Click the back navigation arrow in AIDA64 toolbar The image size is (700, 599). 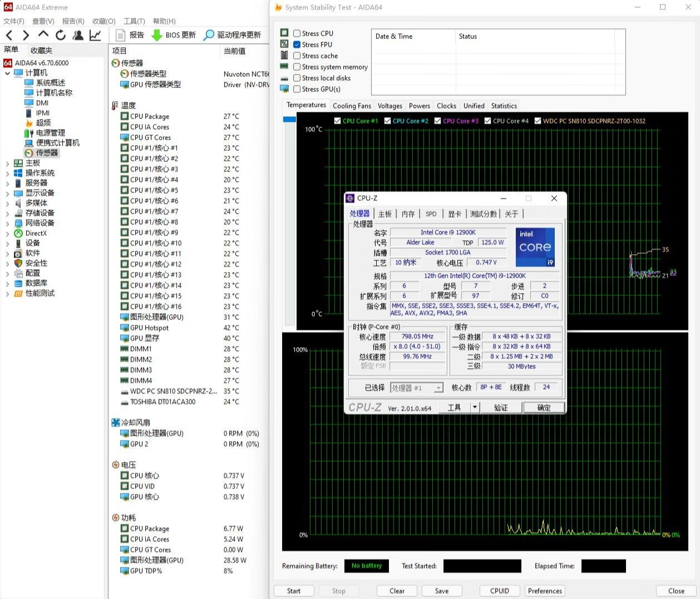tap(9, 35)
